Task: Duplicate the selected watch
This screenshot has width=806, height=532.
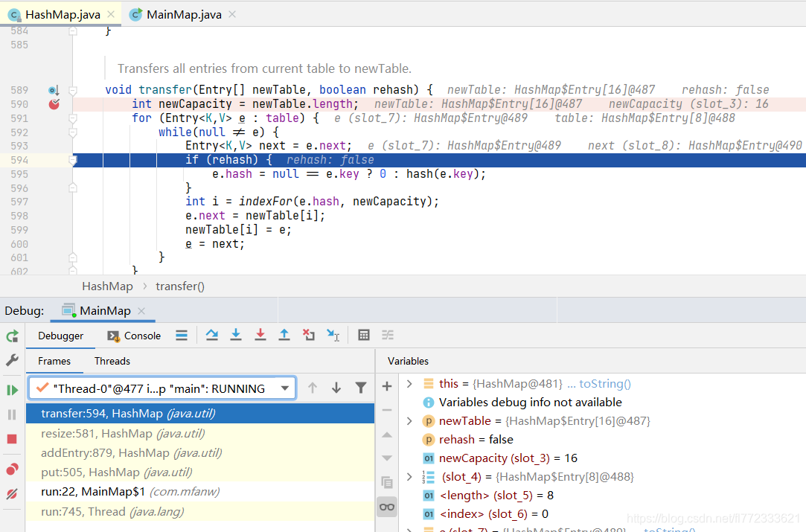Action: pyautogui.click(x=387, y=482)
